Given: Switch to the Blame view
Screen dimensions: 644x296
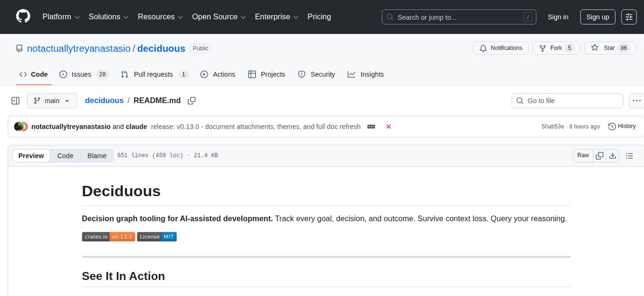Looking at the screenshot, I should pos(97,156).
